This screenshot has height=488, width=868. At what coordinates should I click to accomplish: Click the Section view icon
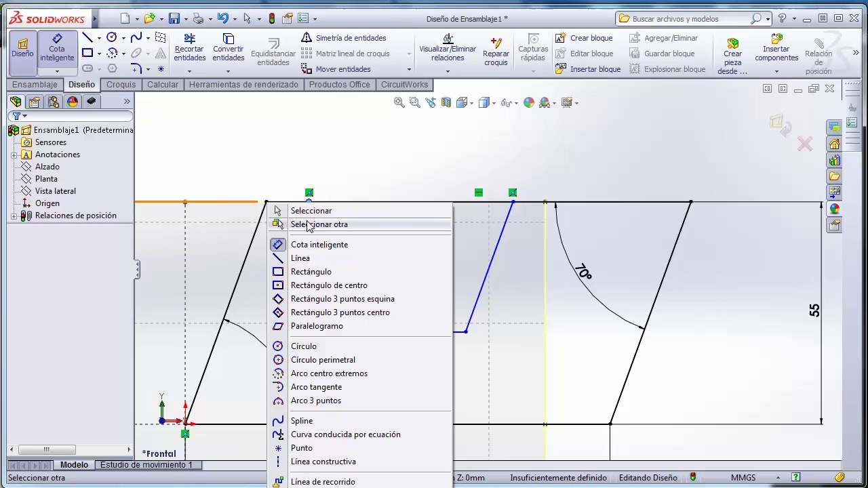pyautogui.click(x=446, y=102)
